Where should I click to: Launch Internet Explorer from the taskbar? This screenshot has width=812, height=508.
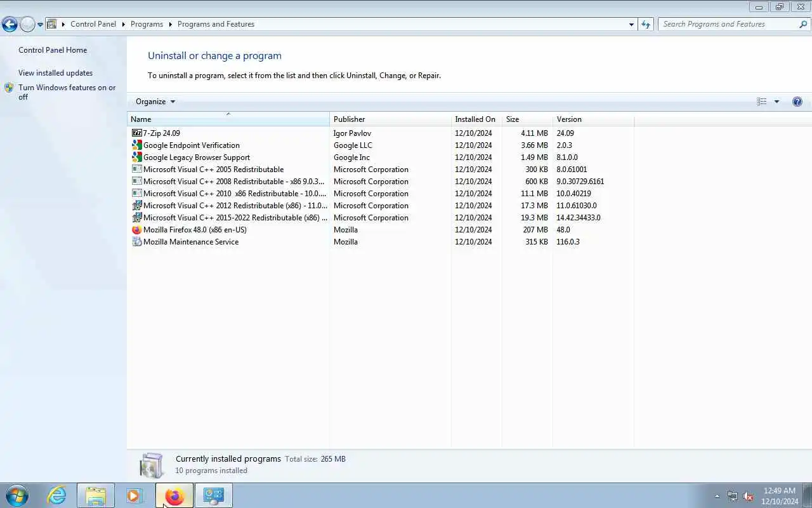coord(57,495)
